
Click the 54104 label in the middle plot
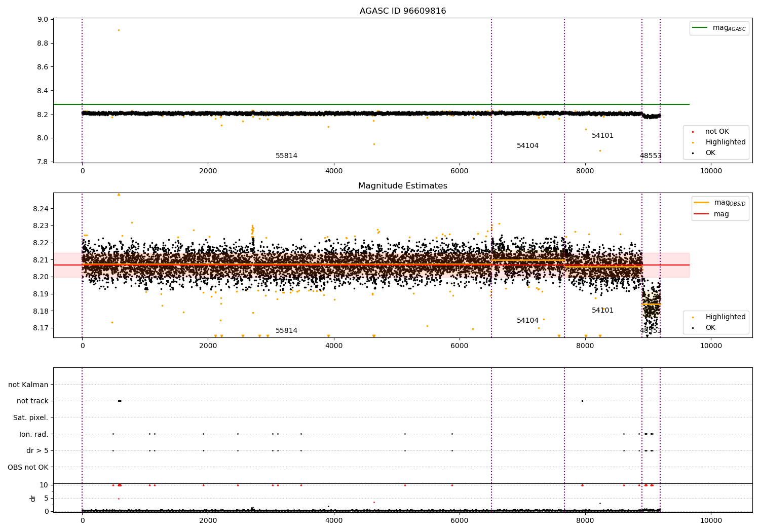(527, 321)
